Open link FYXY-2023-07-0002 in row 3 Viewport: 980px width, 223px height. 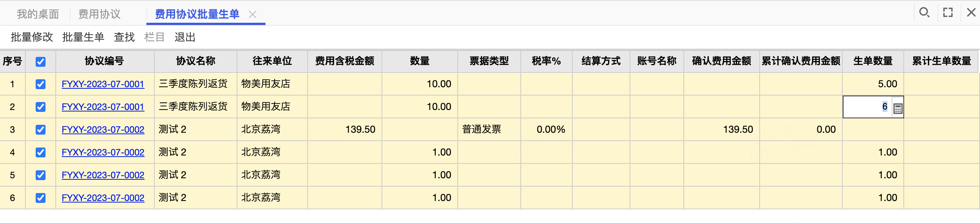(103, 130)
